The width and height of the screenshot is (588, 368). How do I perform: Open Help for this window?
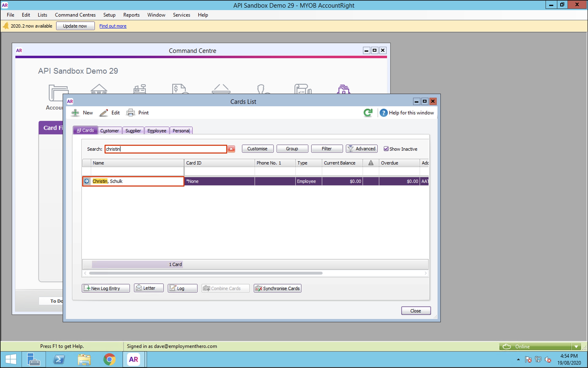click(x=407, y=113)
